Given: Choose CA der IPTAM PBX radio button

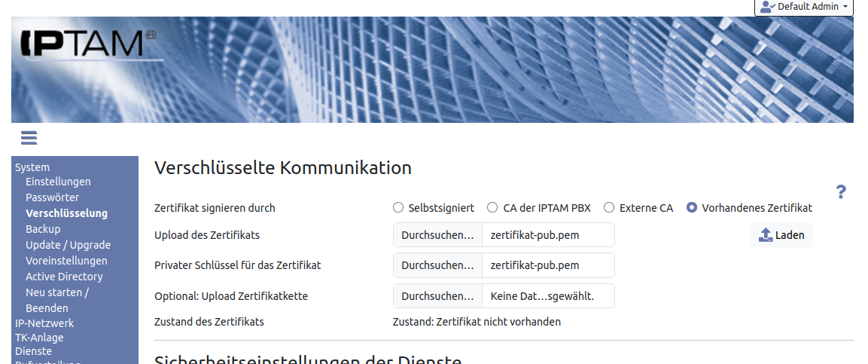Looking at the screenshot, I should (x=492, y=208).
